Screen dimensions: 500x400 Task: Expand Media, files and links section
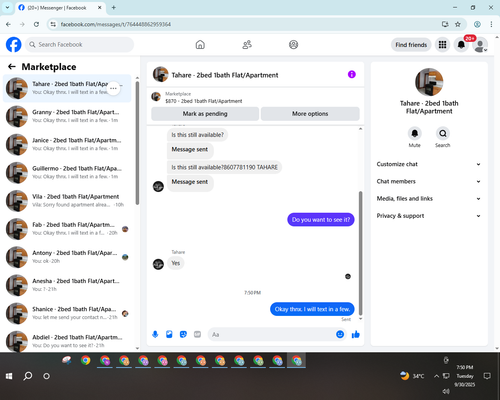tap(429, 199)
